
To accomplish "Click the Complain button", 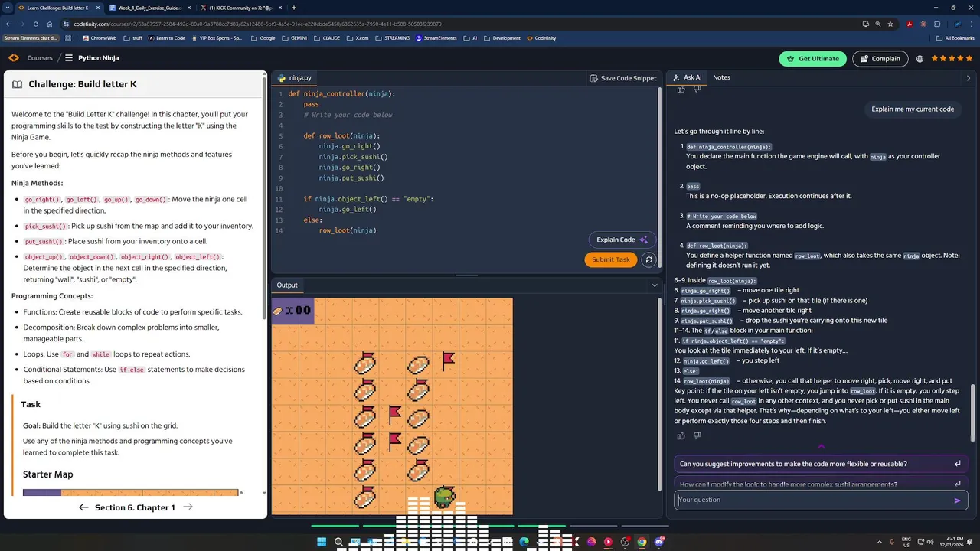I will pos(880,59).
